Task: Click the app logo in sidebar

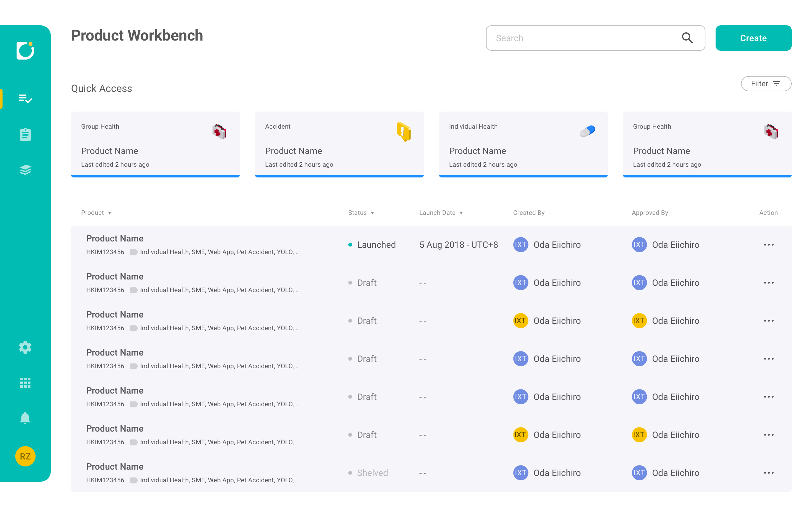Action: coord(25,51)
